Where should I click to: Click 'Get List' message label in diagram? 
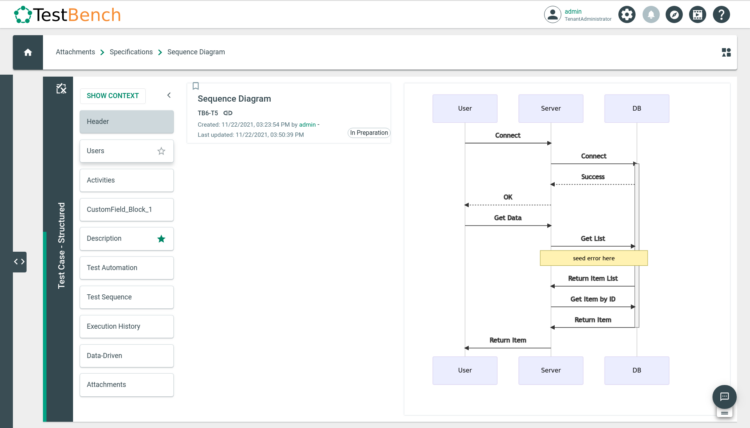(593, 239)
